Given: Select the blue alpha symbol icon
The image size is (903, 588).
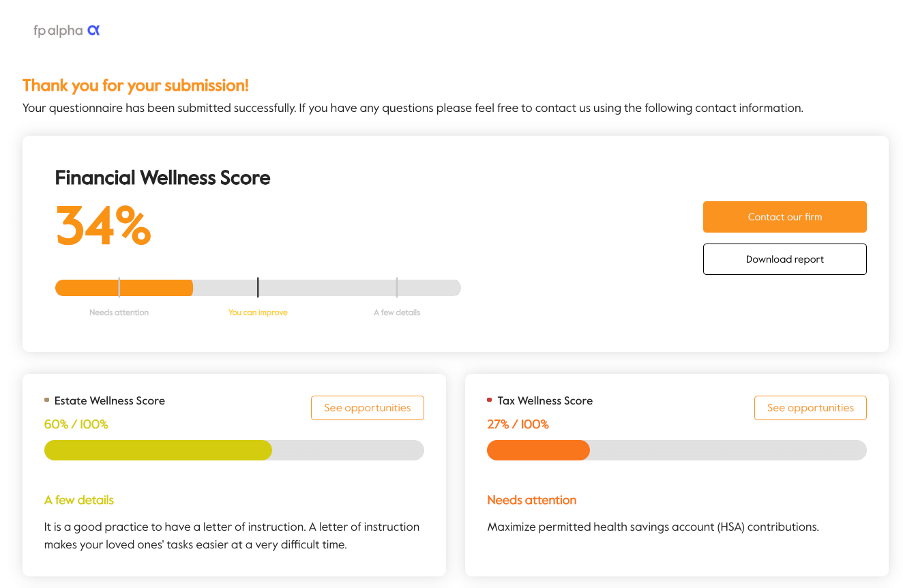Looking at the screenshot, I should coord(94,30).
